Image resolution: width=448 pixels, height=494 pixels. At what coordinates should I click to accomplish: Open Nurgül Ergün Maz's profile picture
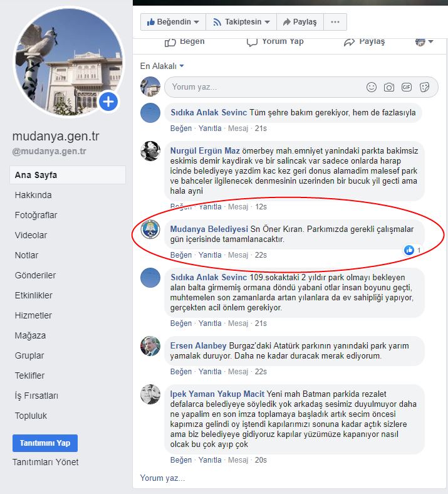click(x=150, y=151)
